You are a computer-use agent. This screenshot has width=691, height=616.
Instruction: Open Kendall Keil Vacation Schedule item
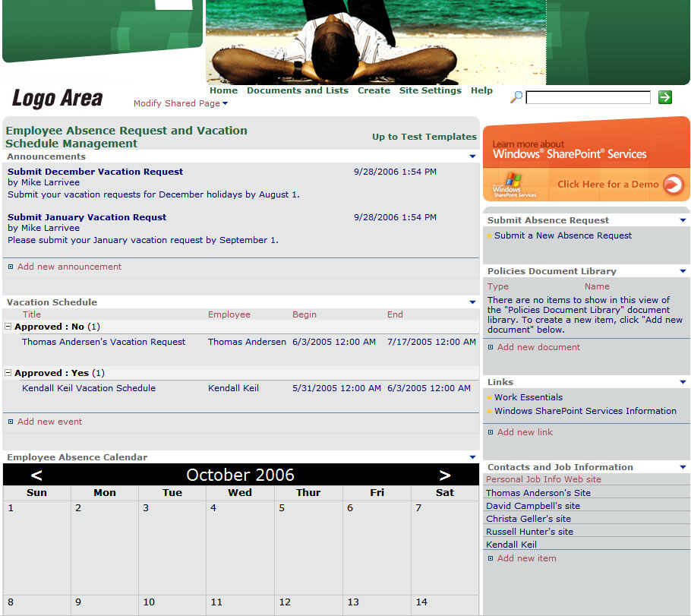tap(89, 388)
